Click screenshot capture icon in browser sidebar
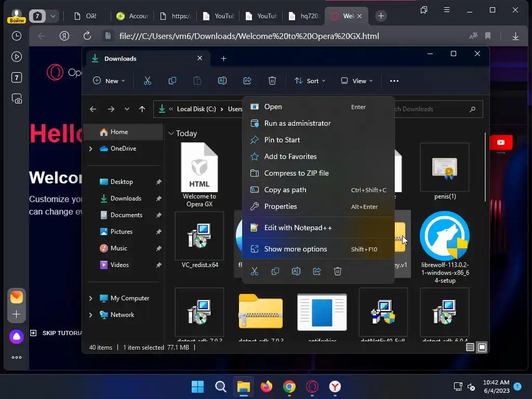This screenshot has width=532, height=399. (x=16, y=98)
